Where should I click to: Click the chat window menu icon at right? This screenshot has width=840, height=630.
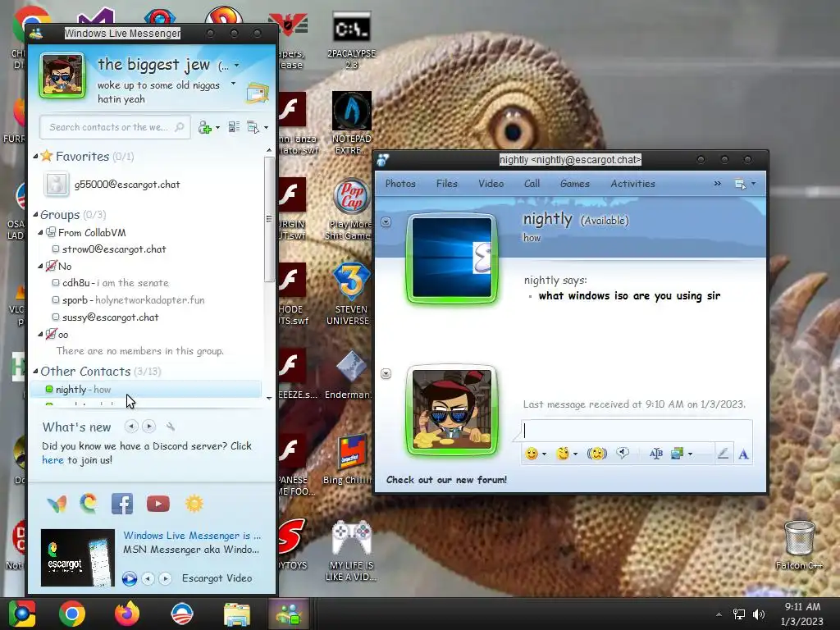741,184
